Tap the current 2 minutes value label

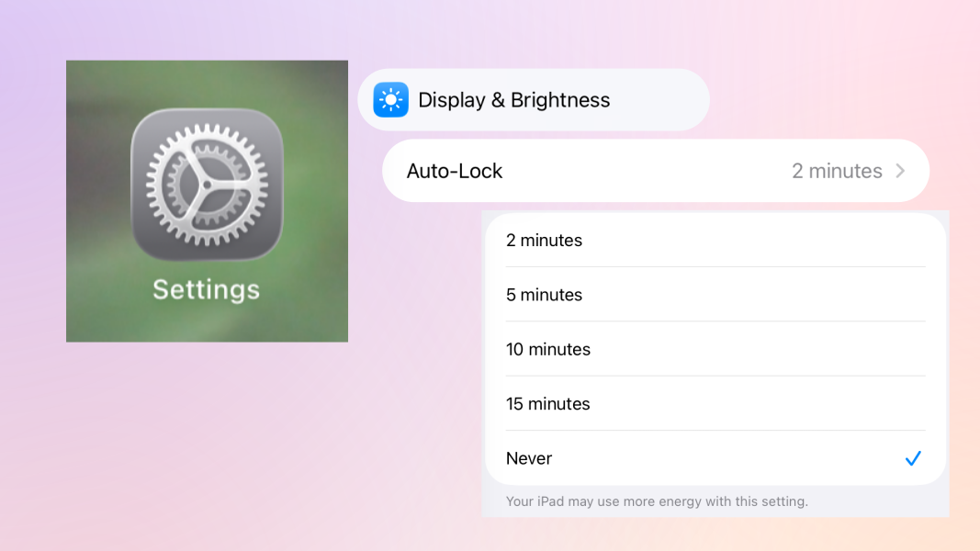836,171
